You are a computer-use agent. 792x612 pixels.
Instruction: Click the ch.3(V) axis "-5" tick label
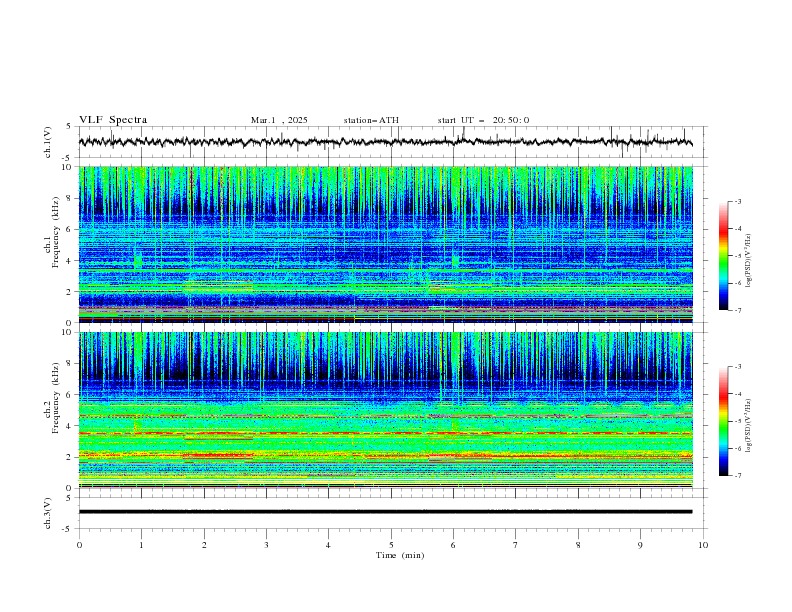pos(68,529)
